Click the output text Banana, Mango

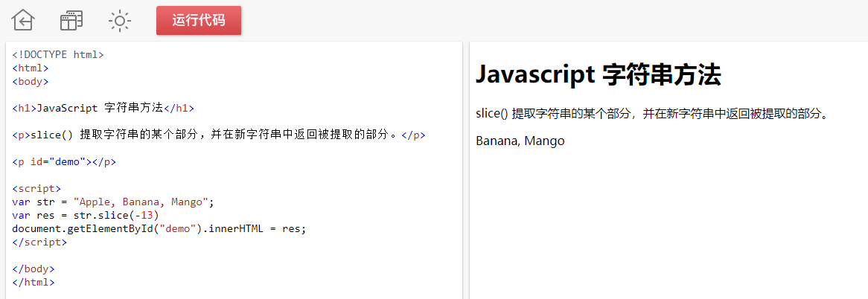[x=520, y=141]
